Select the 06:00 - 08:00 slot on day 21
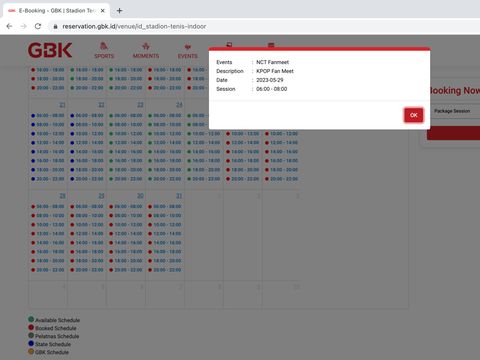 click(x=47, y=115)
